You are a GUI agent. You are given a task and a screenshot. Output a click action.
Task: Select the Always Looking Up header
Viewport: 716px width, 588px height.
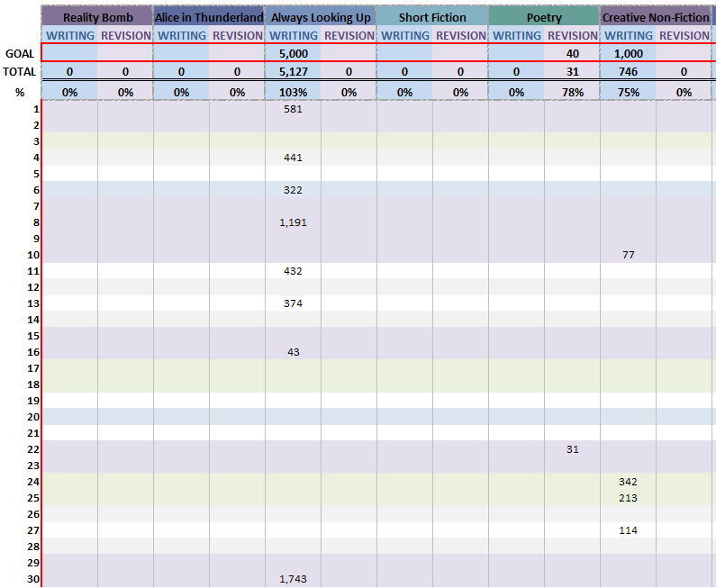pos(321,17)
